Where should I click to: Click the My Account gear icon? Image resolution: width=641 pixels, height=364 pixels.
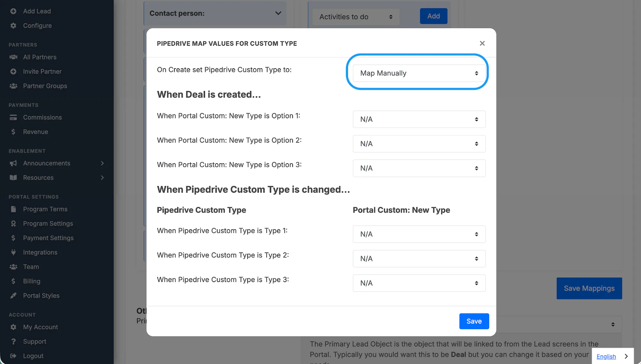pyautogui.click(x=13, y=327)
